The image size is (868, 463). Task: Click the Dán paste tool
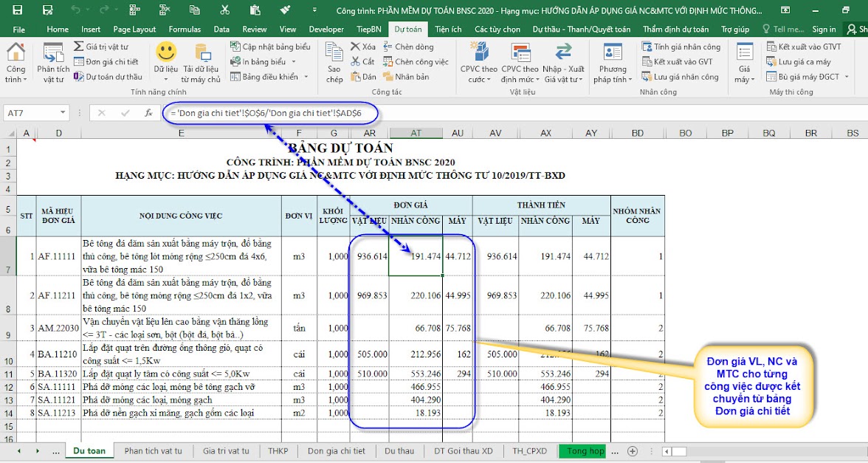pyautogui.click(x=363, y=77)
